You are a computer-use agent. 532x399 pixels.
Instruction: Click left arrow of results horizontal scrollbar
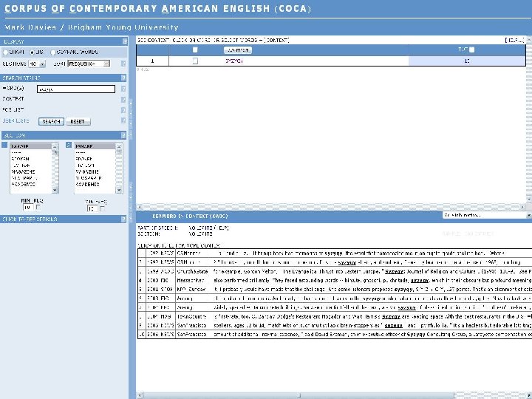139,207
